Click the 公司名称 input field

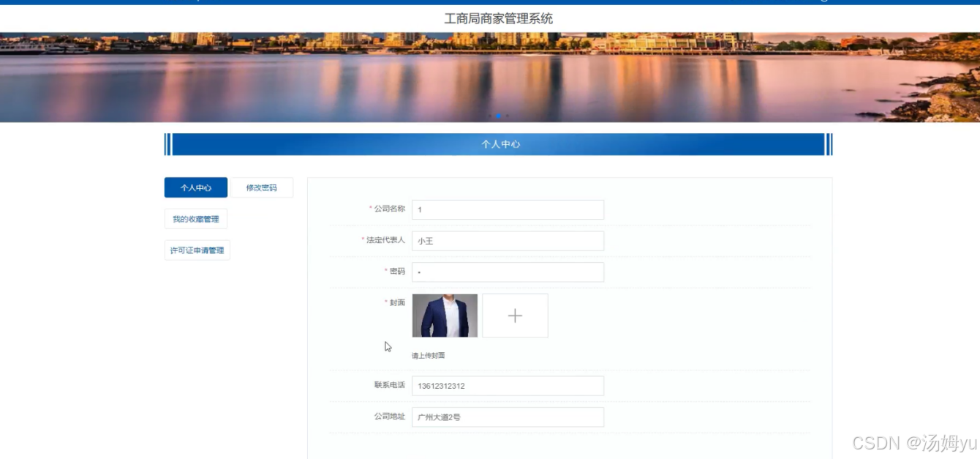[508, 209]
